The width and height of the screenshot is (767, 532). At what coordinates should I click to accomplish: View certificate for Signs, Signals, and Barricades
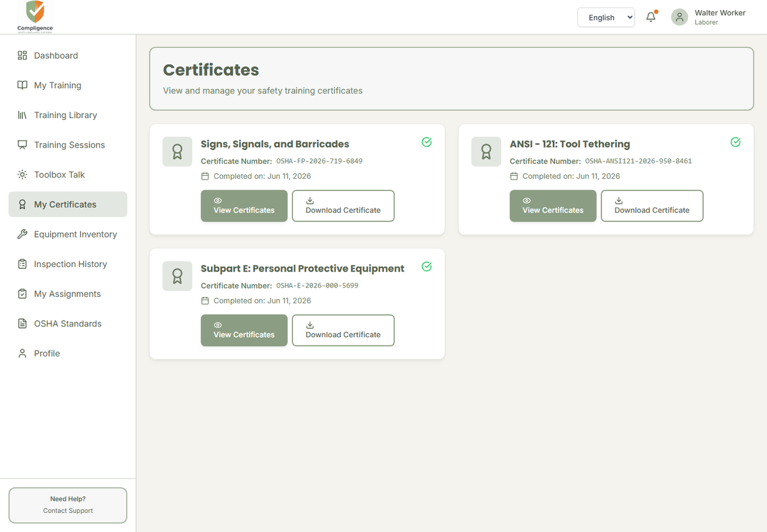[x=244, y=206]
